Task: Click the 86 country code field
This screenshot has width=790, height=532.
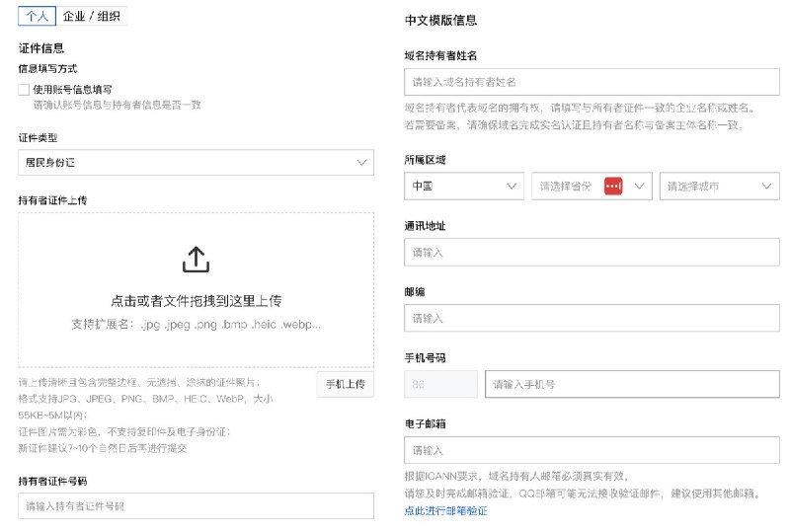Action: [x=440, y=384]
